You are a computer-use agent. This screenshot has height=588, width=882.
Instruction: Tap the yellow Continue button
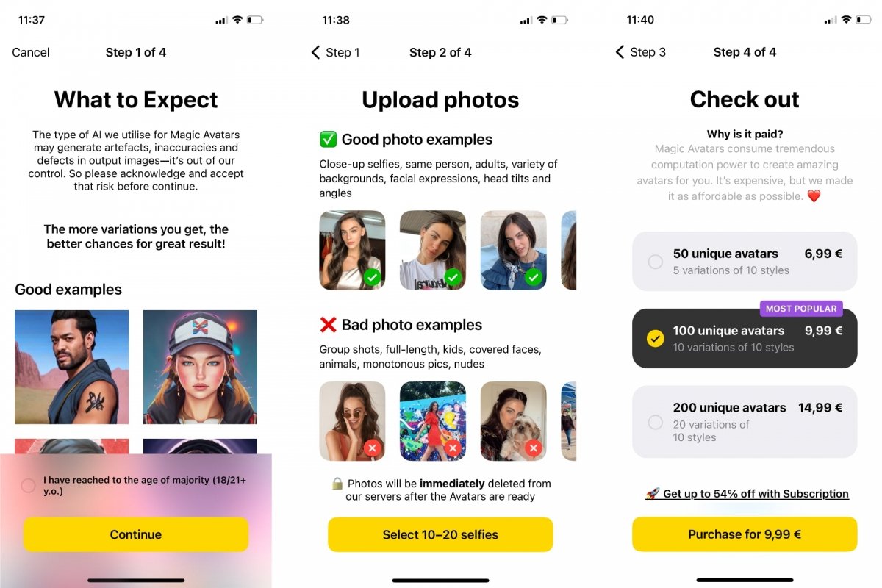pos(136,534)
